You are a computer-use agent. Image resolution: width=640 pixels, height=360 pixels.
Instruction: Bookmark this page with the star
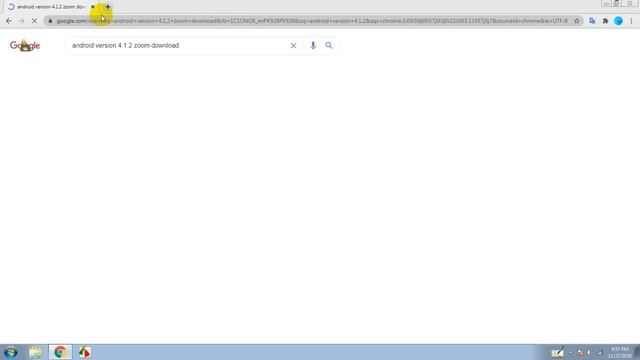click(x=576, y=21)
